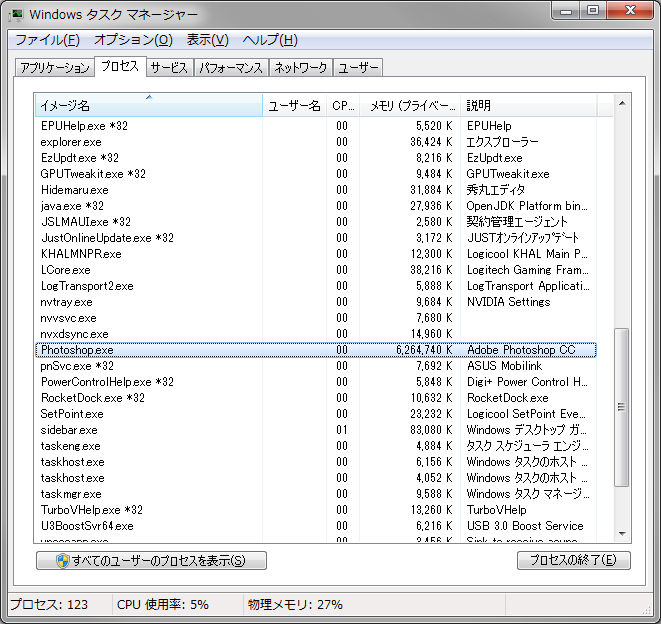Open the ヘルプ(H) menu
The image size is (661, 624).
[x=270, y=40]
